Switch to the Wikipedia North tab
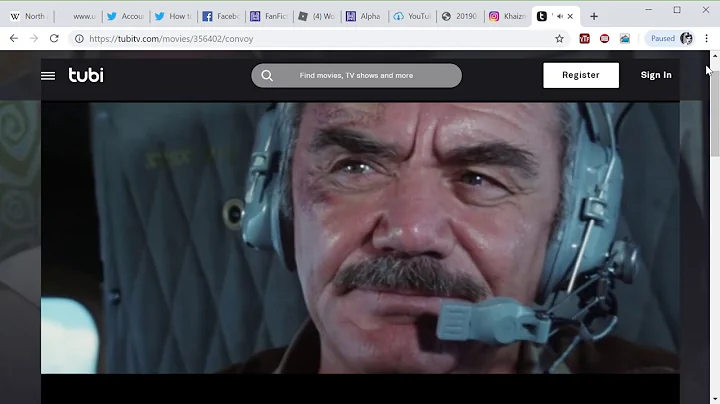The height and width of the screenshot is (404, 720). [30, 17]
